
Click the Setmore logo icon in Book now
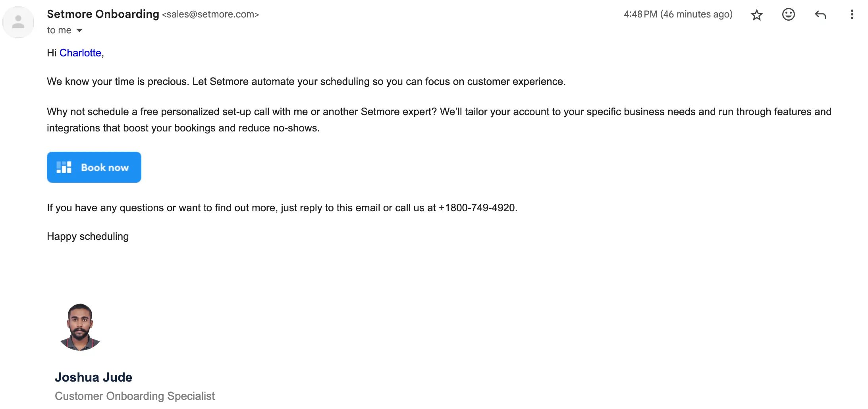64,167
